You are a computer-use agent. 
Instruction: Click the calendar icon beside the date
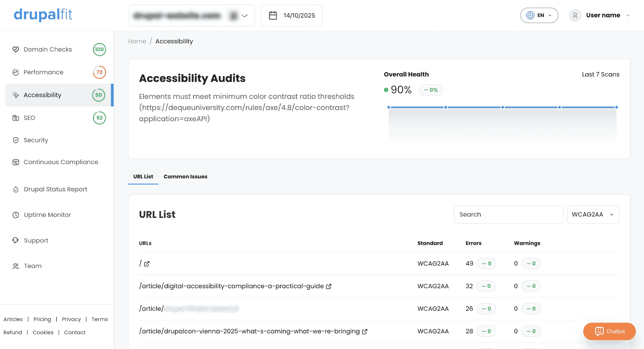coord(273,16)
